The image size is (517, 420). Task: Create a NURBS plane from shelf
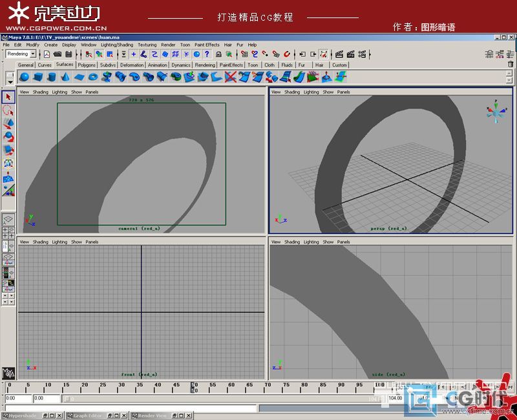[x=79, y=77]
